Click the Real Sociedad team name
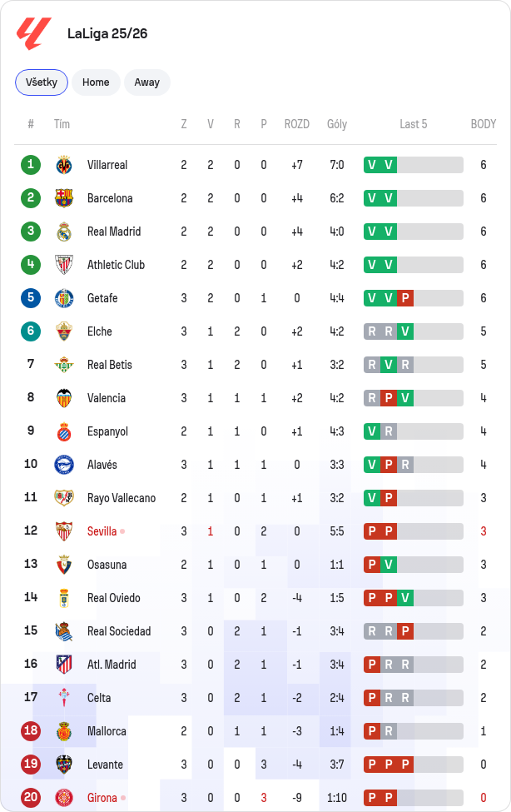Screen dimensions: 511x812 (x=119, y=631)
